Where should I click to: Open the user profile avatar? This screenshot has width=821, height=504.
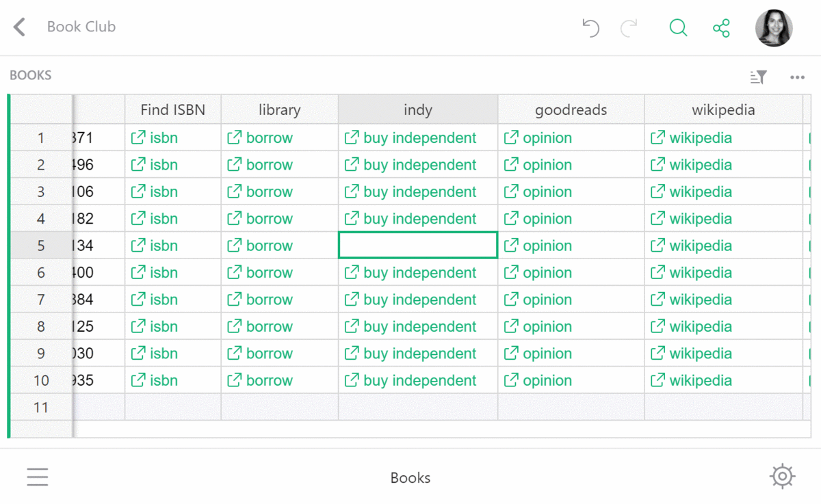pyautogui.click(x=774, y=28)
